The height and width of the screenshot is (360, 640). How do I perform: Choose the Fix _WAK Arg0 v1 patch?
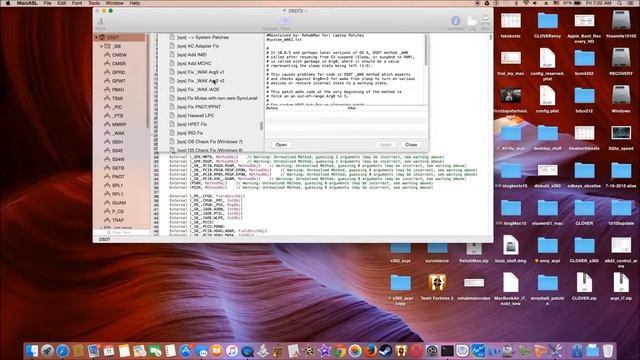coord(200,72)
